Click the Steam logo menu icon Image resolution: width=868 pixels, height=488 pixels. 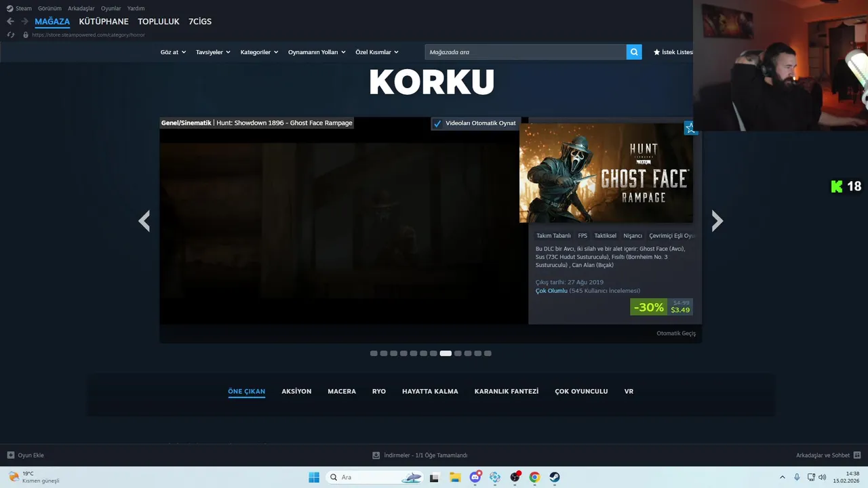(x=9, y=8)
